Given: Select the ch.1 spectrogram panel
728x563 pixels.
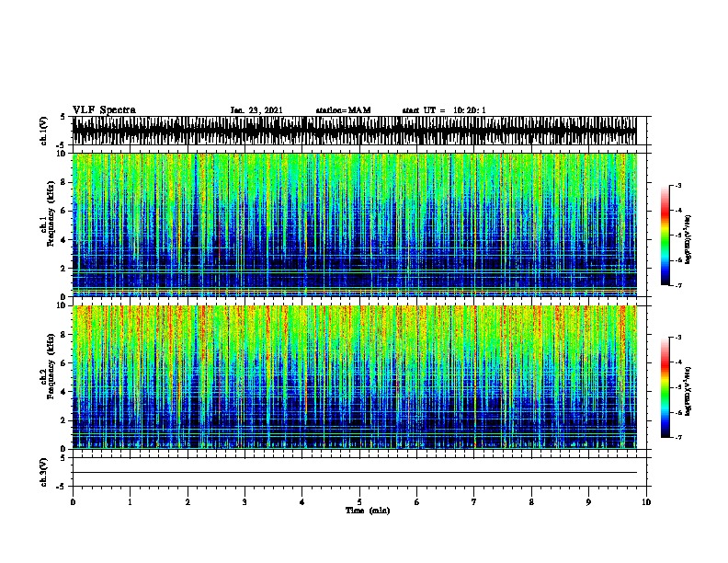Looking at the screenshot, I should coord(355,224).
